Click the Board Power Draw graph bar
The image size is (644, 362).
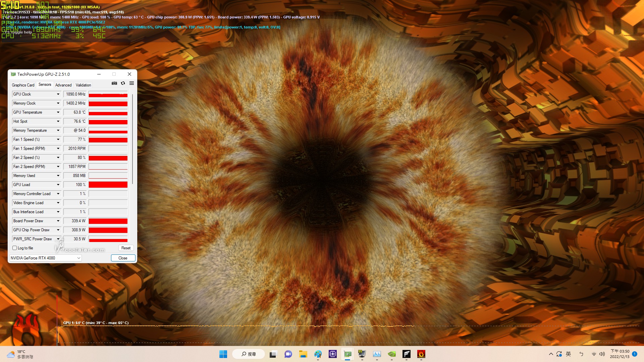108,221
